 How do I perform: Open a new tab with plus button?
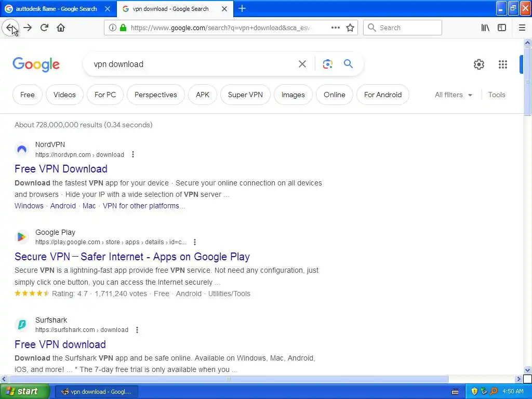pyautogui.click(x=242, y=8)
